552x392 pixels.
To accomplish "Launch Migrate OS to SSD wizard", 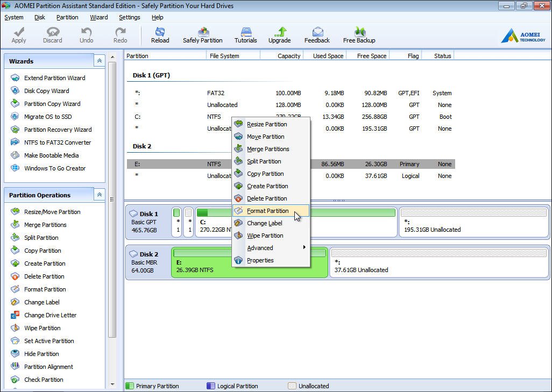I will (x=47, y=117).
